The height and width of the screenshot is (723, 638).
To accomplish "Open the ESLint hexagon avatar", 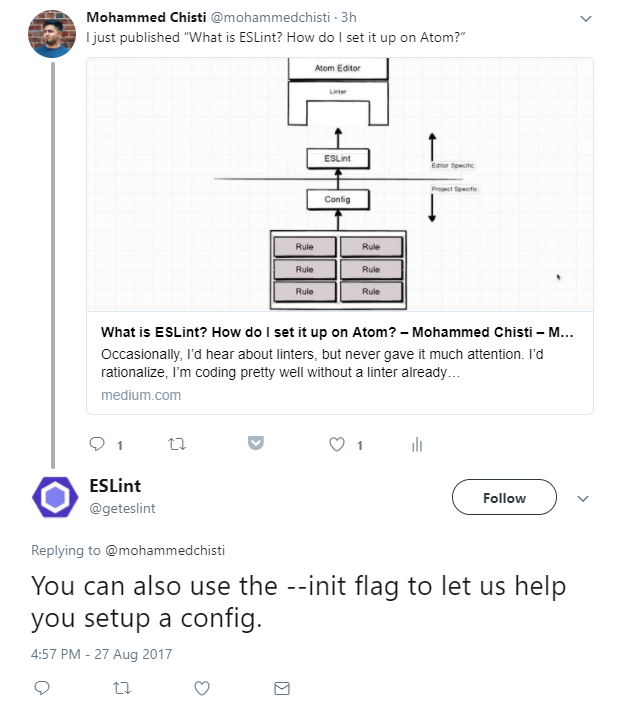I will point(55,497).
